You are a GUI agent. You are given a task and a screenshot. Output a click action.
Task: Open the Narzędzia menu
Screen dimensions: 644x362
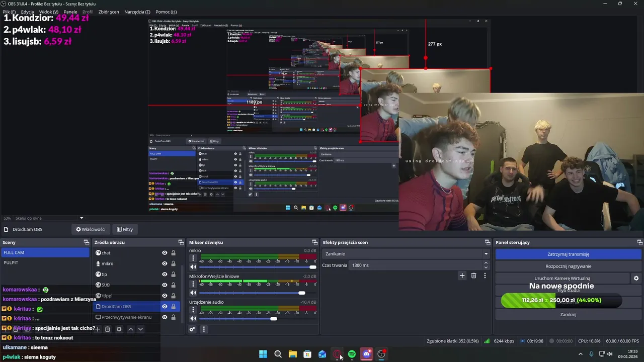[x=137, y=12]
